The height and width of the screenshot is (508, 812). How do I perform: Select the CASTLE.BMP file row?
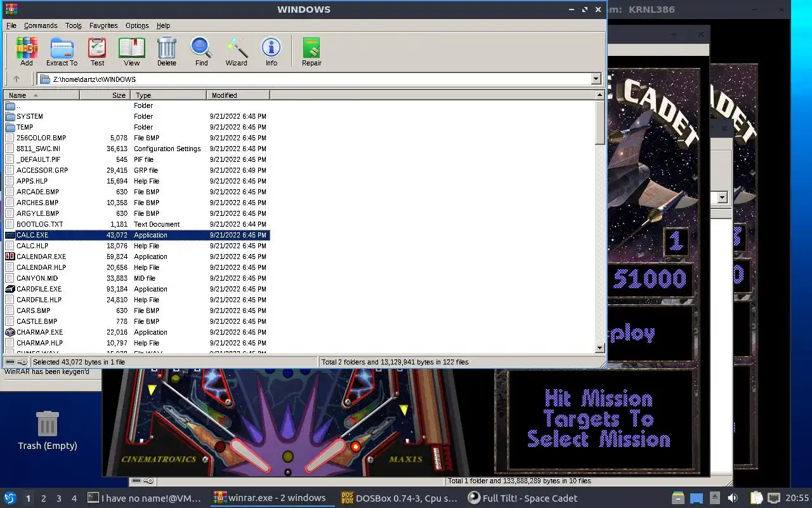click(137, 321)
